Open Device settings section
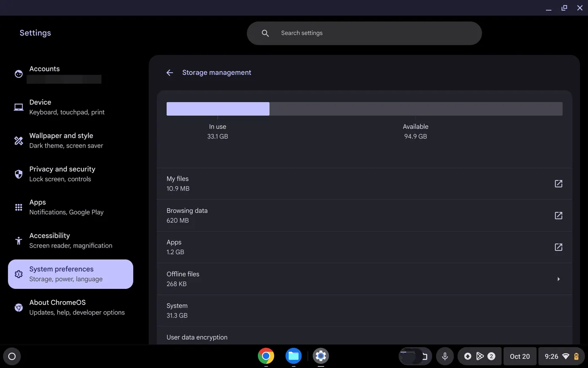 click(x=71, y=107)
